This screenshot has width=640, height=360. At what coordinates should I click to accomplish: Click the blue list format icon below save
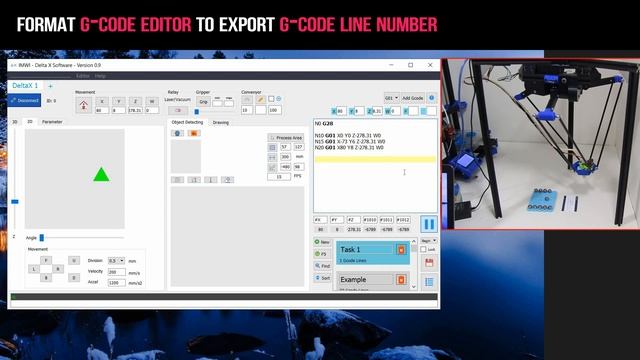point(429,282)
